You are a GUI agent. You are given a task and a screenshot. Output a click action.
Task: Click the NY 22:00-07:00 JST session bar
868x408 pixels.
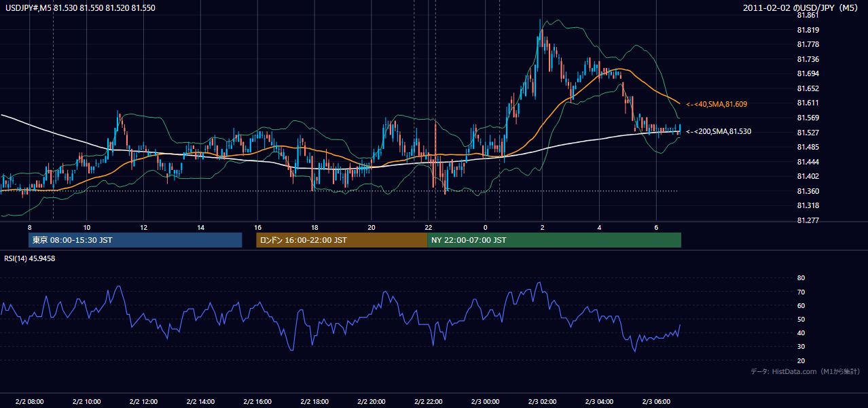(x=554, y=240)
